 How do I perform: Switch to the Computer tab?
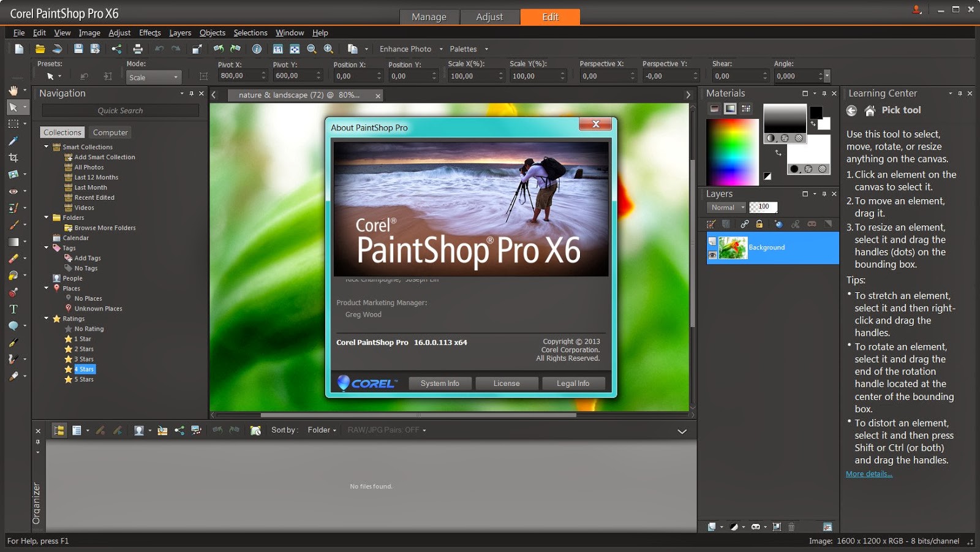110,132
